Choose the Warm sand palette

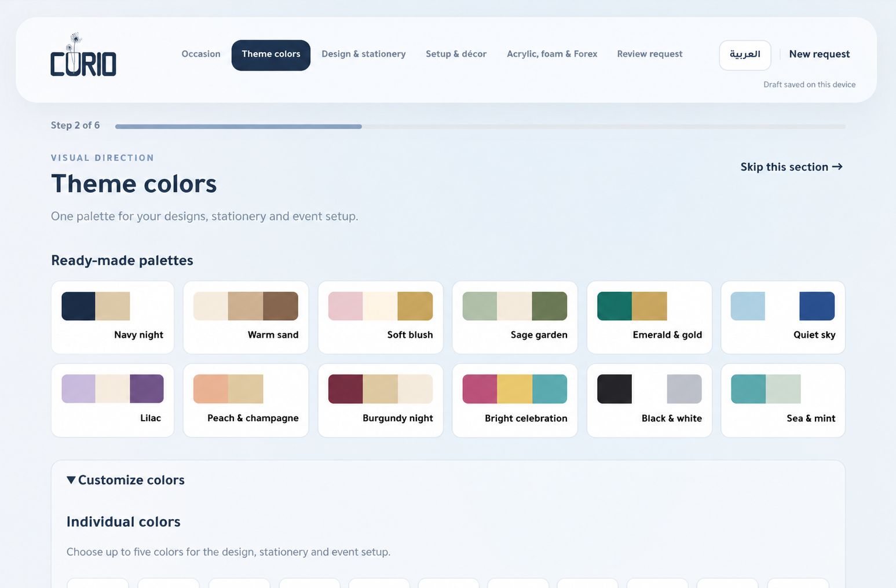pyautogui.click(x=246, y=318)
